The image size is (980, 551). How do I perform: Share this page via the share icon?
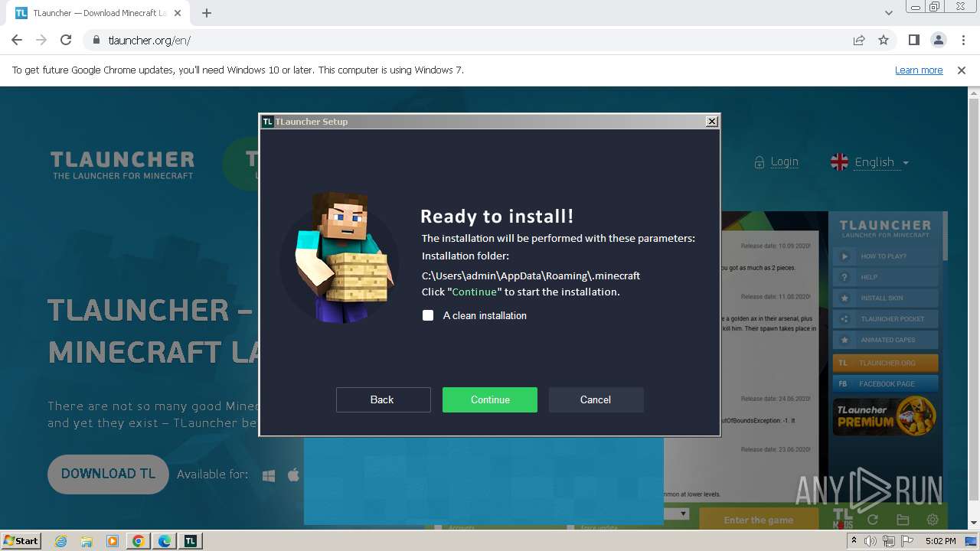point(859,40)
